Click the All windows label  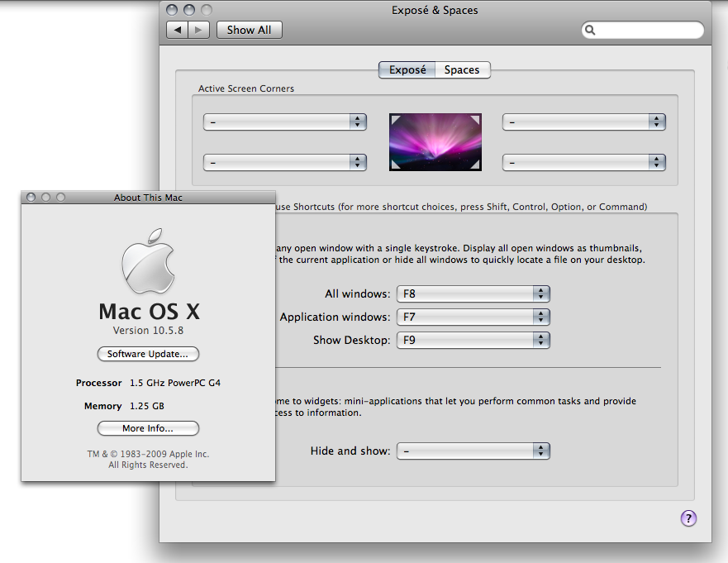(358, 293)
